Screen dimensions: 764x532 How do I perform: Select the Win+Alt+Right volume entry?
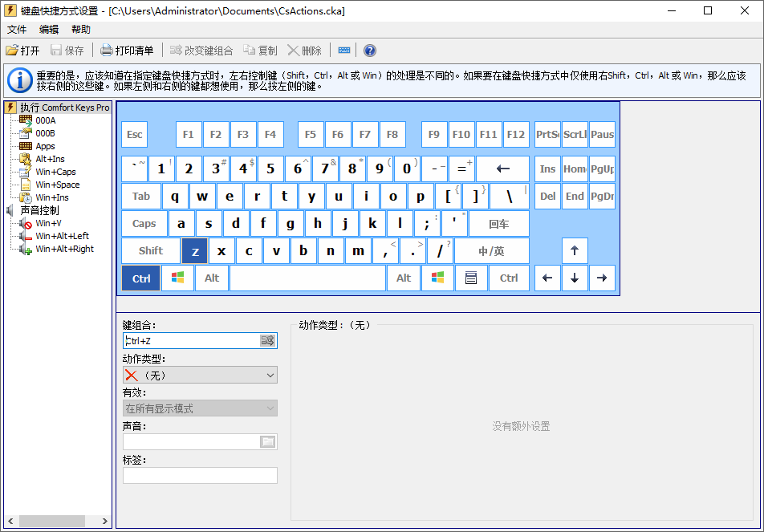point(65,249)
